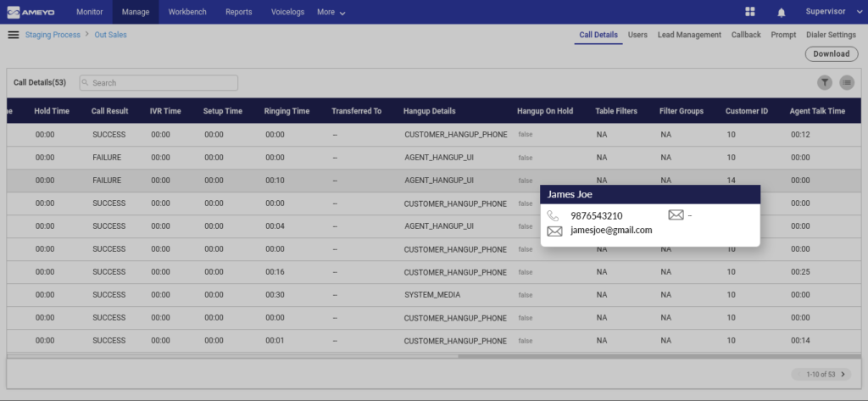868x401 pixels.
Task: Click the 1-10 of 53 pagination label
Action: coord(821,375)
